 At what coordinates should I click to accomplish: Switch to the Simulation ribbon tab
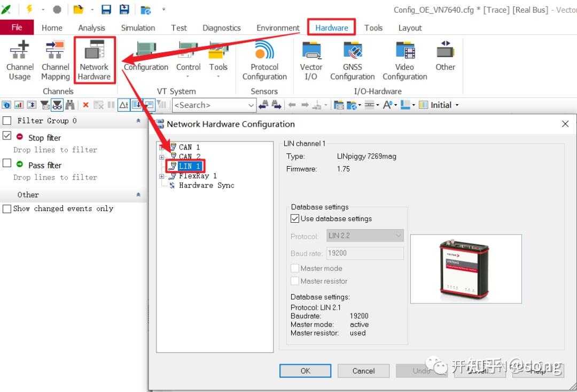[x=138, y=28]
